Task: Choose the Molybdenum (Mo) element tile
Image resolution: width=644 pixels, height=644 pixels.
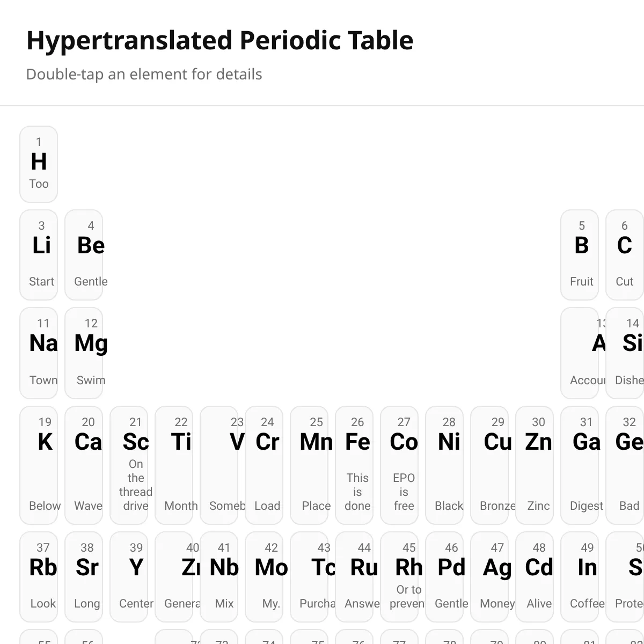Action: 264,577
